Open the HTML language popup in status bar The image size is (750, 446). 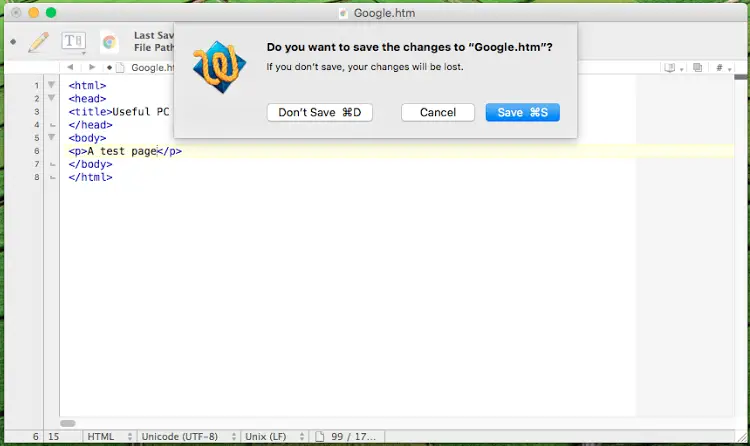pyautogui.click(x=109, y=436)
